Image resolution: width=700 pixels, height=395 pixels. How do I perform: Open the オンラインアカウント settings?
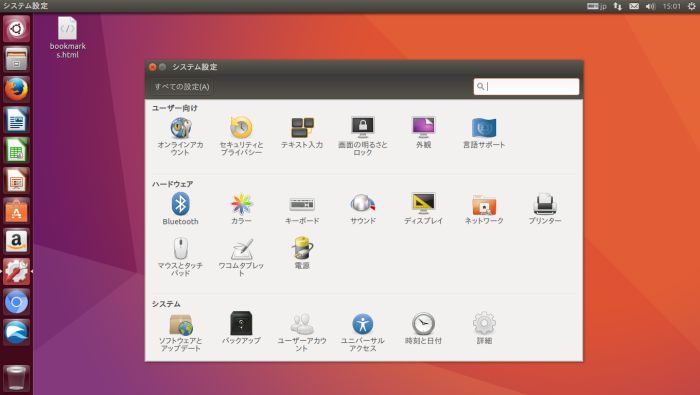click(180, 136)
